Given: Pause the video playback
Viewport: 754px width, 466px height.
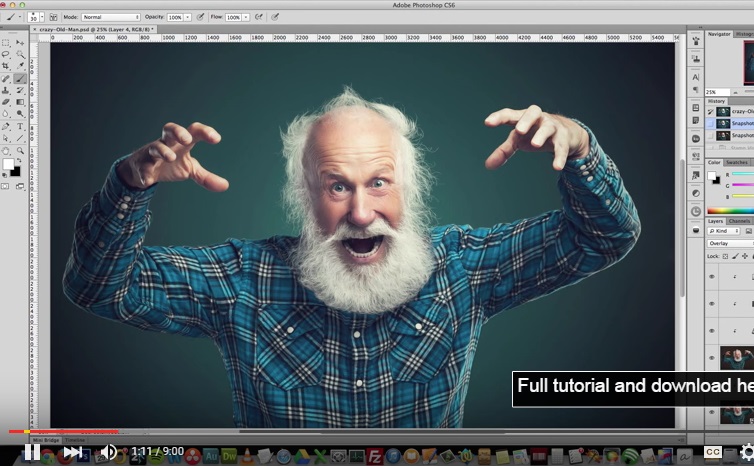Looking at the screenshot, I should click(x=32, y=452).
